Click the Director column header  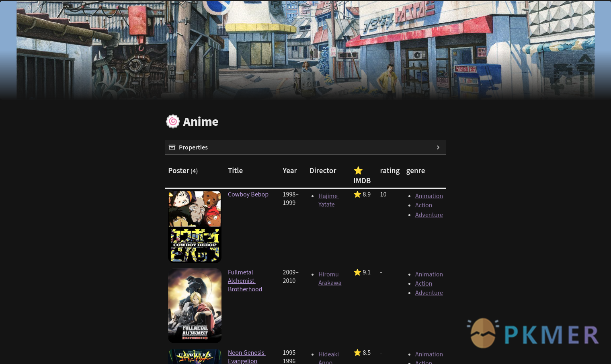tap(323, 171)
